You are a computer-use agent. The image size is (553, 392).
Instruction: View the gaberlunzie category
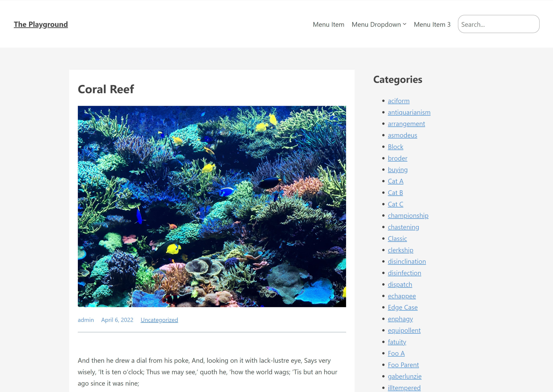tap(405, 376)
